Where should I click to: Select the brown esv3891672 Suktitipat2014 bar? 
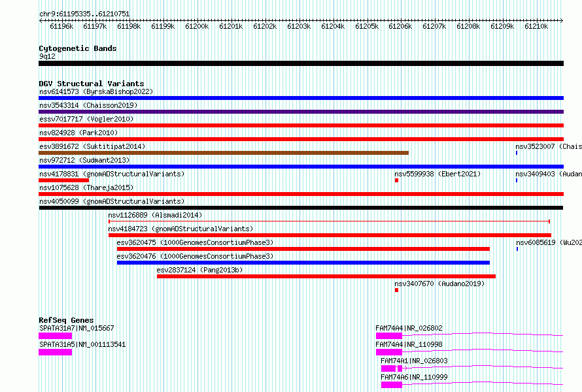224,153
